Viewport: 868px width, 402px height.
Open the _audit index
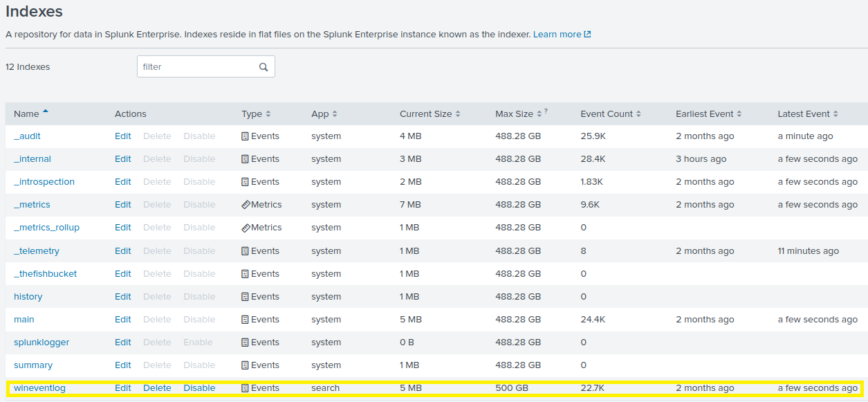pyautogui.click(x=27, y=136)
